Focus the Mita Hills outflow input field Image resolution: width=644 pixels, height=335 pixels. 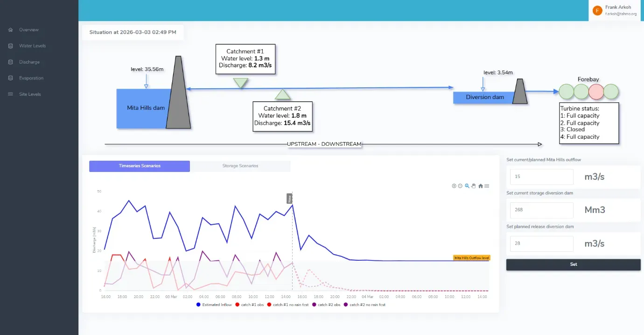click(x=542, y=177)
